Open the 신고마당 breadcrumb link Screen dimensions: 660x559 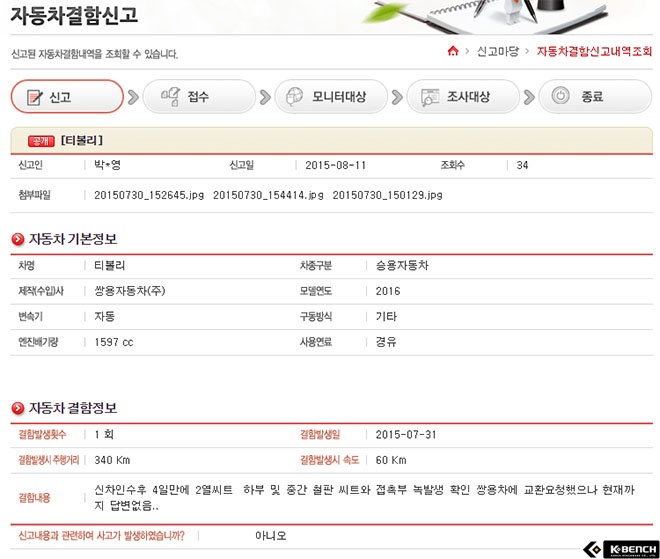498,51
